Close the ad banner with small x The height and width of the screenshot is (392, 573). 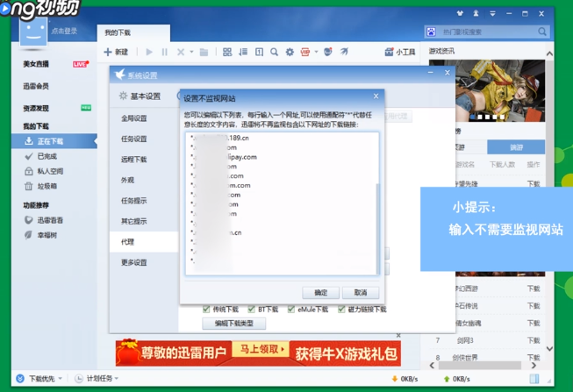(x=398, y=335)
